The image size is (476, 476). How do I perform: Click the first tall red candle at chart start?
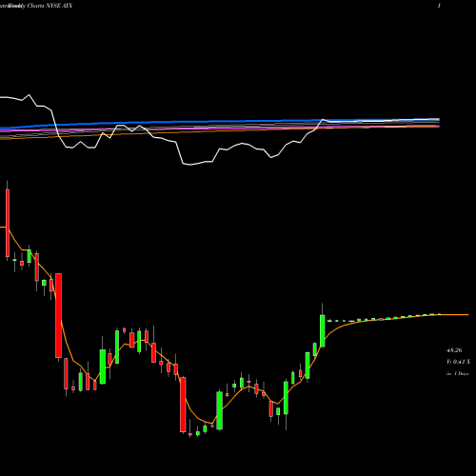pos(8,223)
